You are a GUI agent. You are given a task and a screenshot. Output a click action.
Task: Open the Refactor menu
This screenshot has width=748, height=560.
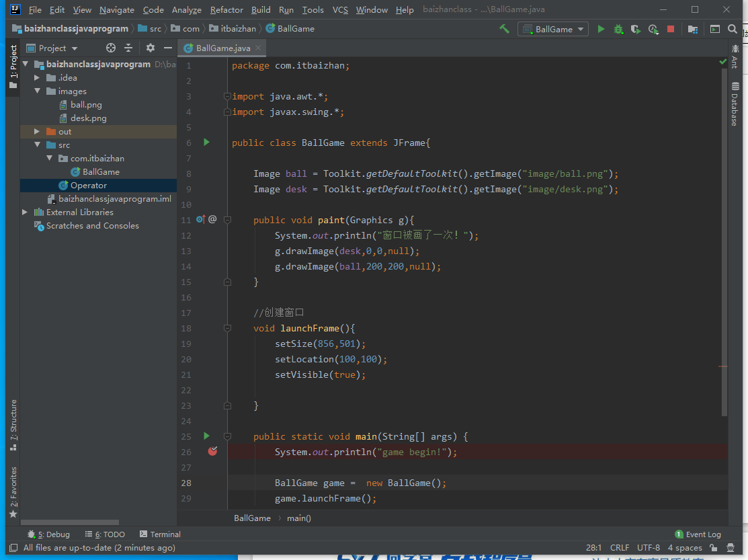click(x=226, y=9)
